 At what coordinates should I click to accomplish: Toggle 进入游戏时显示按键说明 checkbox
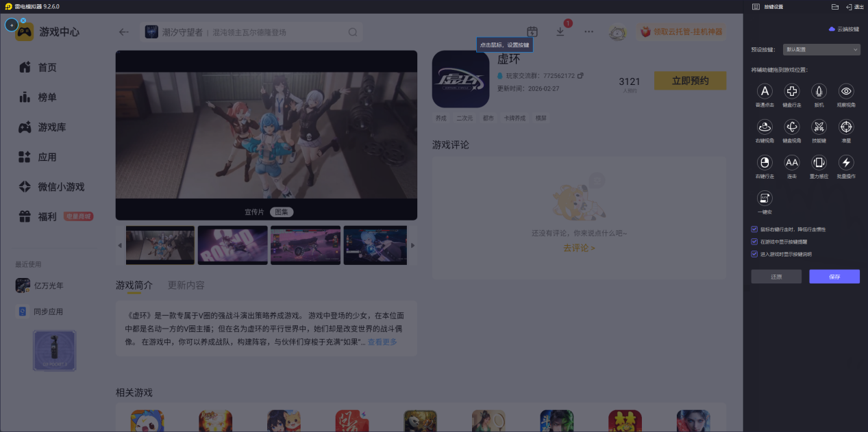754,254
